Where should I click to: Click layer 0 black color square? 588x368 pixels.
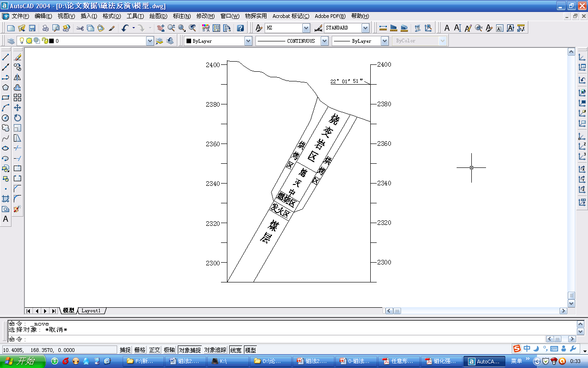point(51,41)
